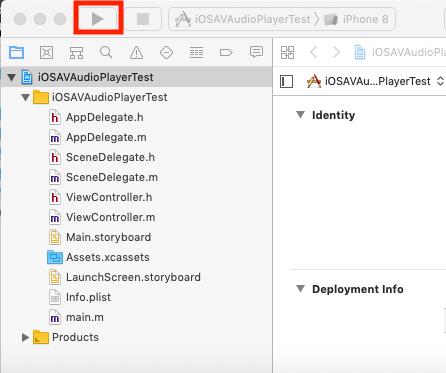Screen dimensions: 446x373
Task: Show the Project navigator folder icon
Action: [16, 52]
